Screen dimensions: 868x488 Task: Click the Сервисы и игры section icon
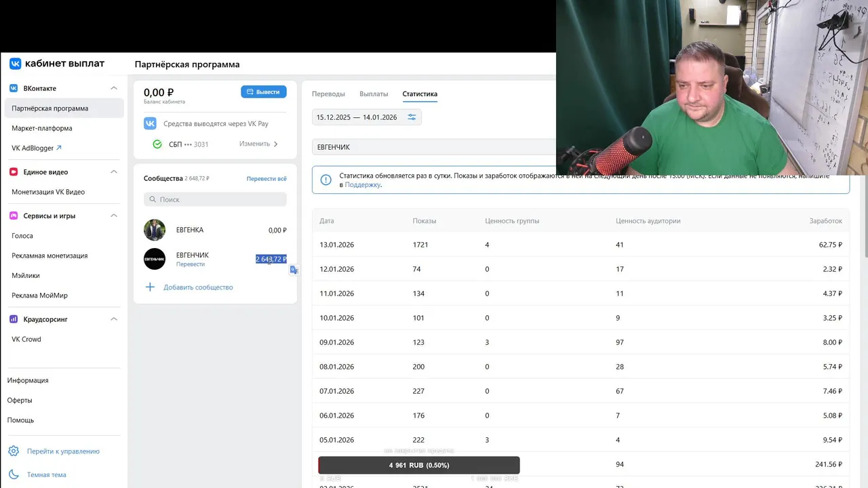14,216
